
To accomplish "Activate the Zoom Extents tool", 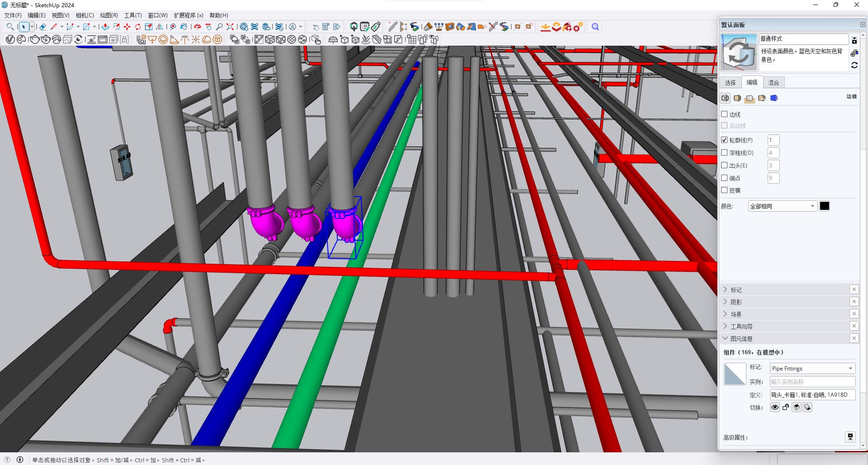I will 230,27.
